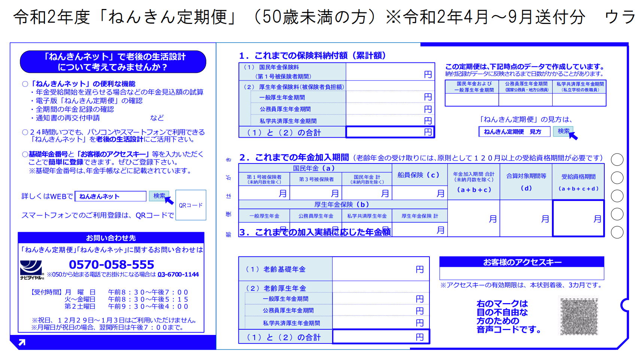Click 厚生年金保険 計 column header

pyautogui.click(x=420, y=216)
